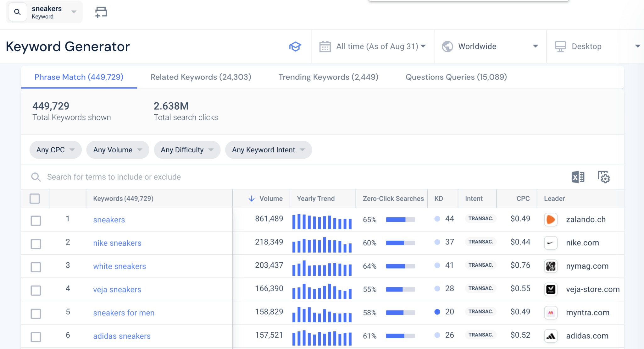Click the TRANSAC. intent badge for white sneakers
Screen dimensions: 644x349
point(480,265)
